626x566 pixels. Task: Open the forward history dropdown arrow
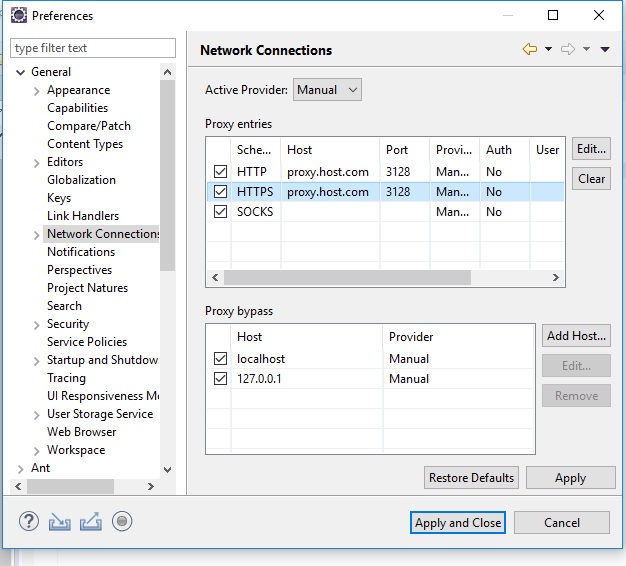click(x=586, y=49)
